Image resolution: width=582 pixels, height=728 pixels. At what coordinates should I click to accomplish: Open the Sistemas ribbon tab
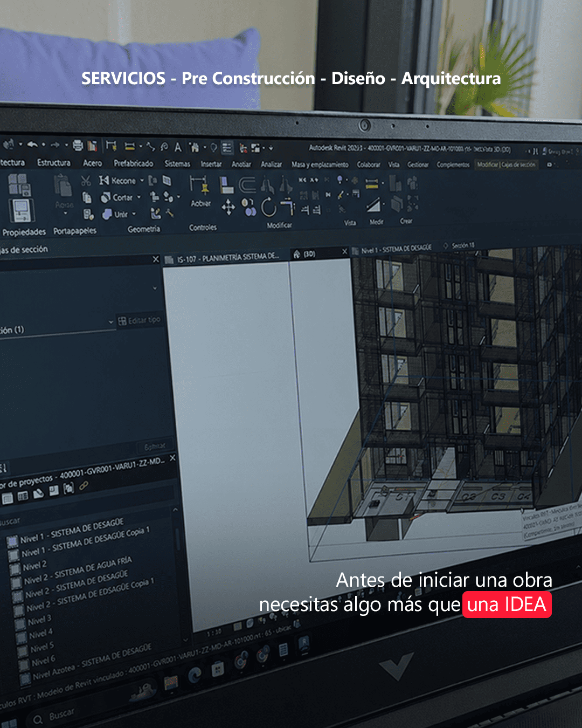tap(177, 164)
